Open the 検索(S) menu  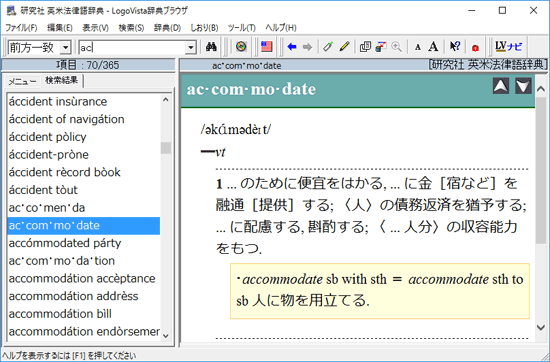click(131, 28)
